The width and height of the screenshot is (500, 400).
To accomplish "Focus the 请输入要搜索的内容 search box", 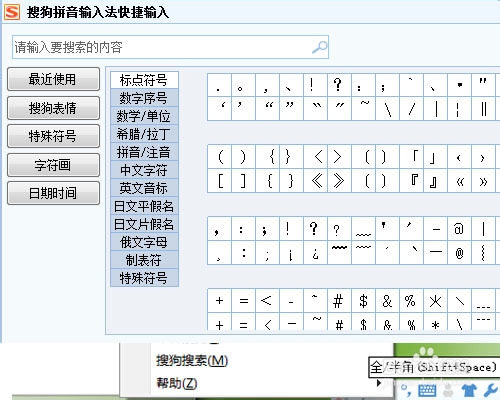I will (170, 47).
